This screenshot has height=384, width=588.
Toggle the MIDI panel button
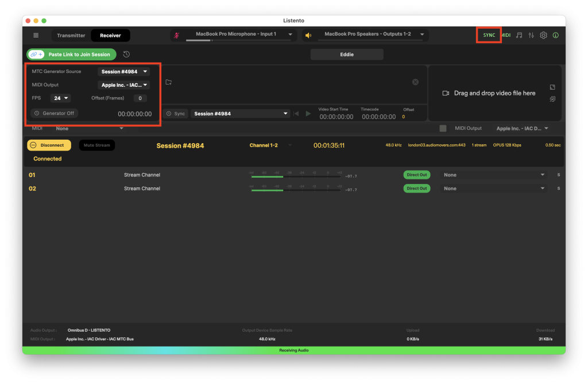(506, 35)
